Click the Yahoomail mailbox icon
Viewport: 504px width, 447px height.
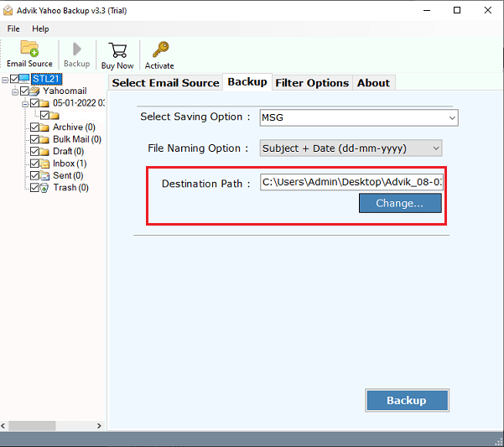34,91
